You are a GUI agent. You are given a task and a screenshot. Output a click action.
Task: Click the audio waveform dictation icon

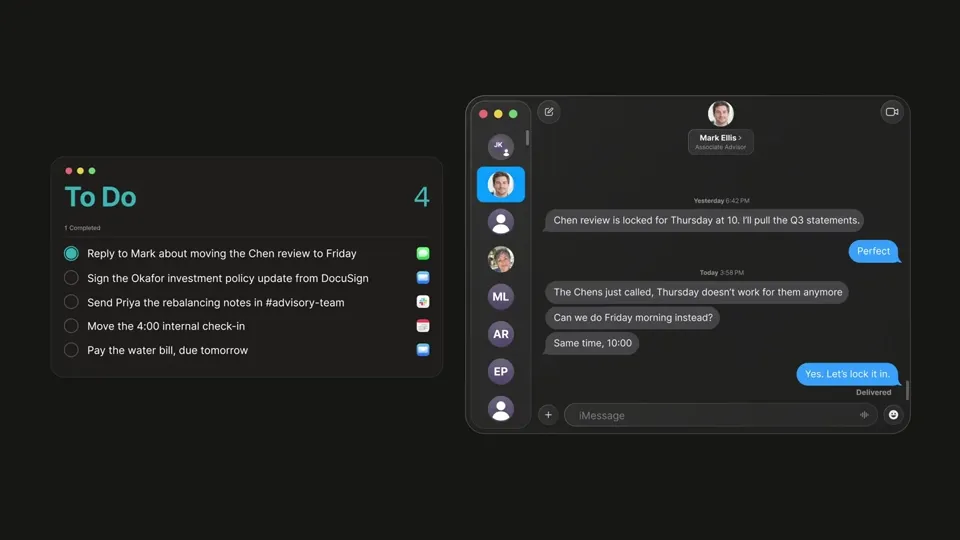point(864,415)
